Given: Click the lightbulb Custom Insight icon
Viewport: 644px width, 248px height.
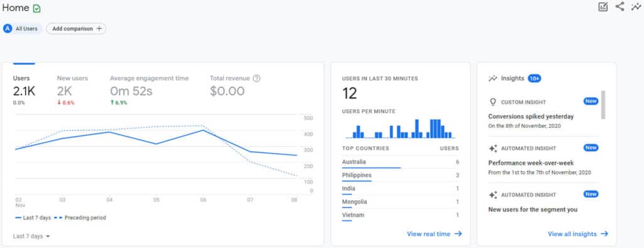Looking at the screenshot, I should pyautogui.click(x=493, y=102).
